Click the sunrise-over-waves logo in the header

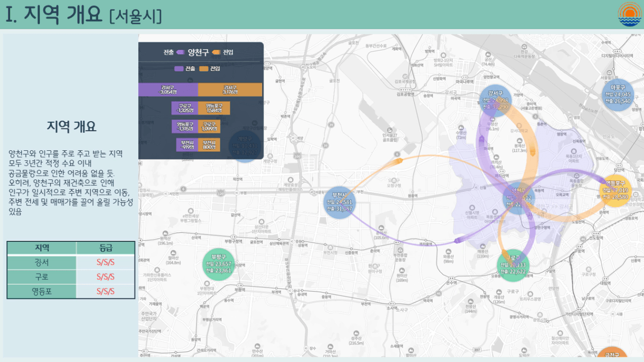coord(630,14)
